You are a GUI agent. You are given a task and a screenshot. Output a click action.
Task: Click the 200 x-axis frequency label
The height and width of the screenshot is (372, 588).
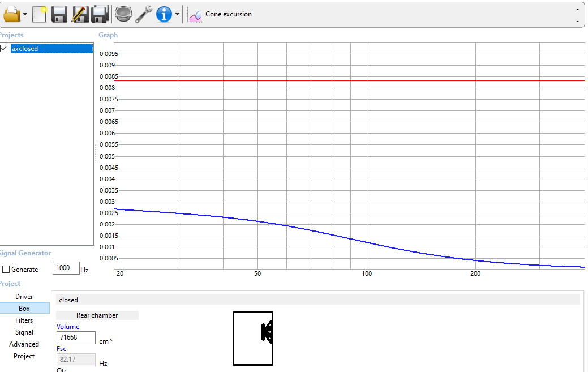click(x=475, y=273)
